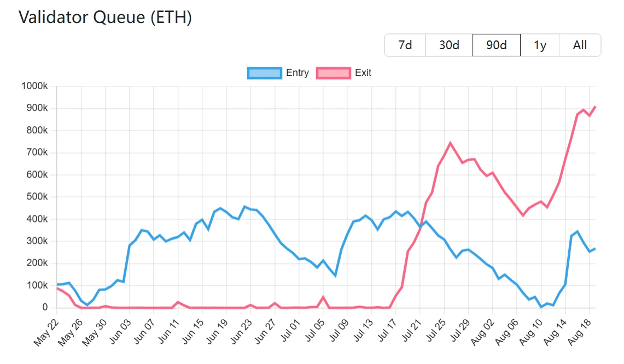Click the 500k y-axis label

click(37, 197)
